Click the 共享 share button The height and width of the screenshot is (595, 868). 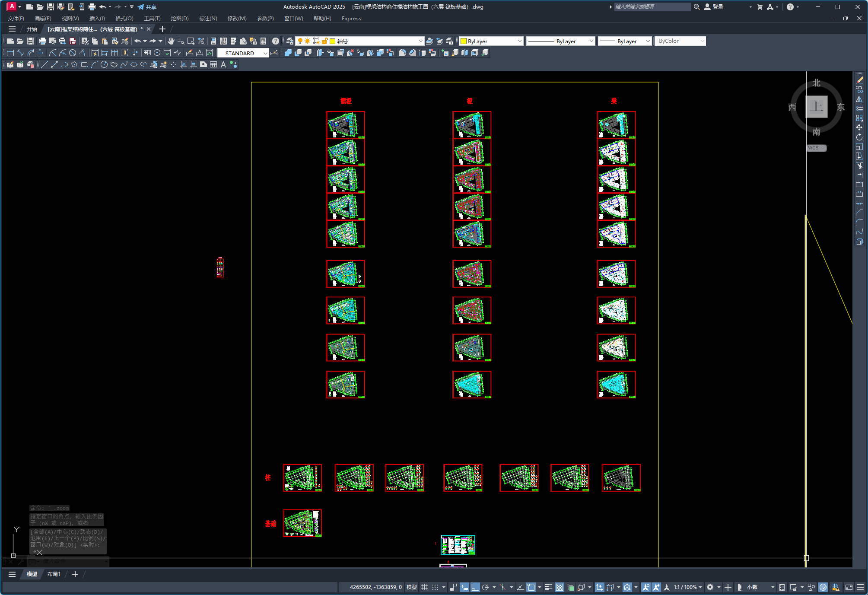tap(147, 6)
